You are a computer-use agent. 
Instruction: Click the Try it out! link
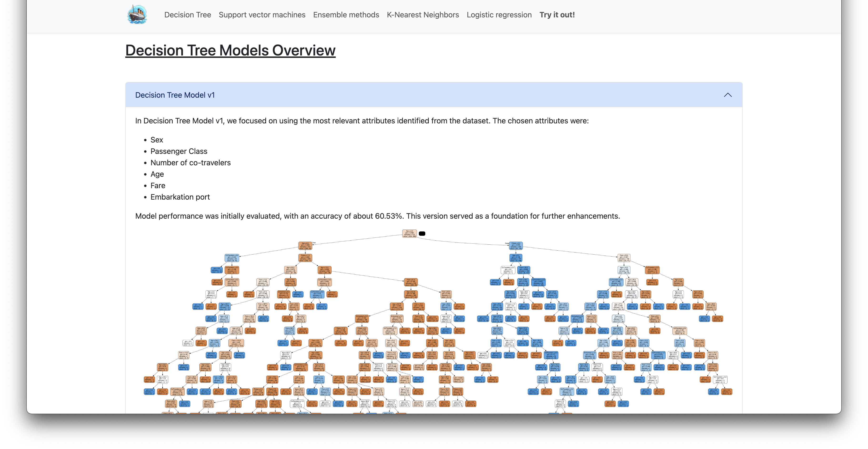557,15
